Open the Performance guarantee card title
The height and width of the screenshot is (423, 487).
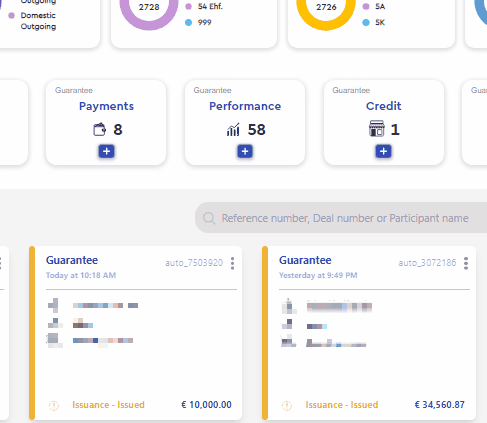245,106
